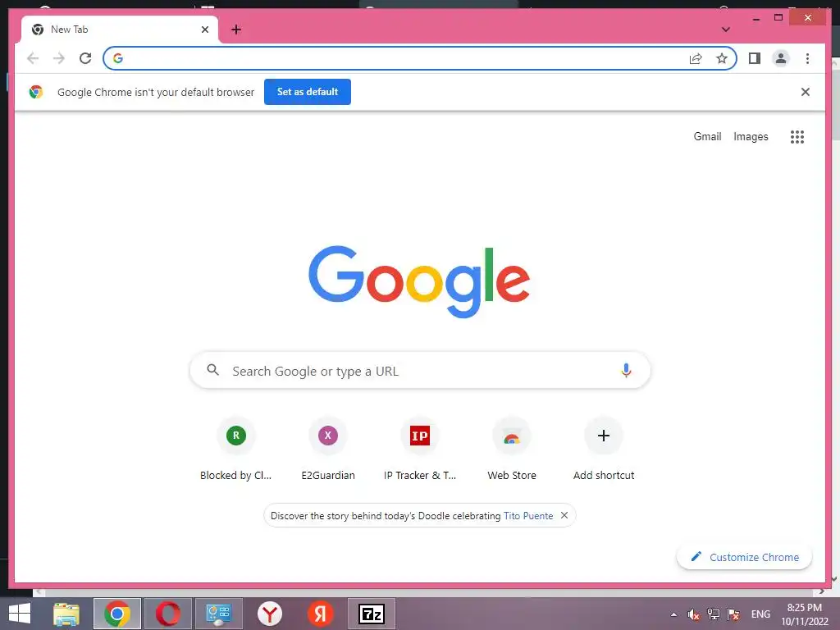Open Gmail link

tap(707, 137)
